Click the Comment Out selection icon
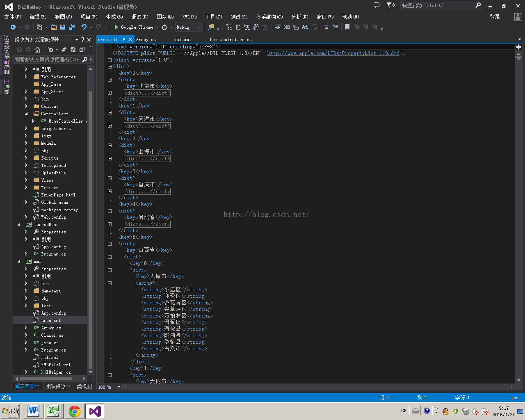 click(x=326, y=27)
